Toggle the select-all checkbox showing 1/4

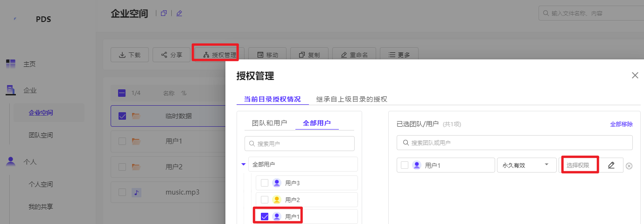122,93
